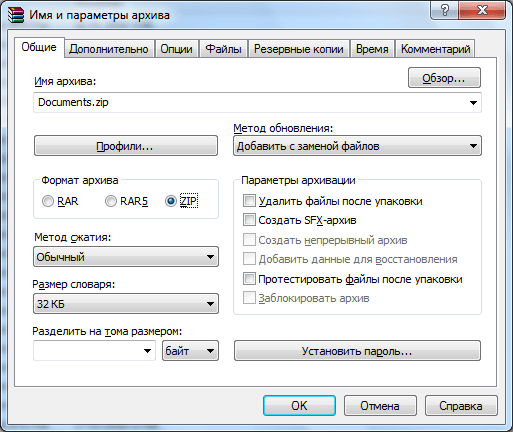Select the ZIP format radio button
Screen dimensions: 513x432
pyautogui.click(x=171, y=201)
